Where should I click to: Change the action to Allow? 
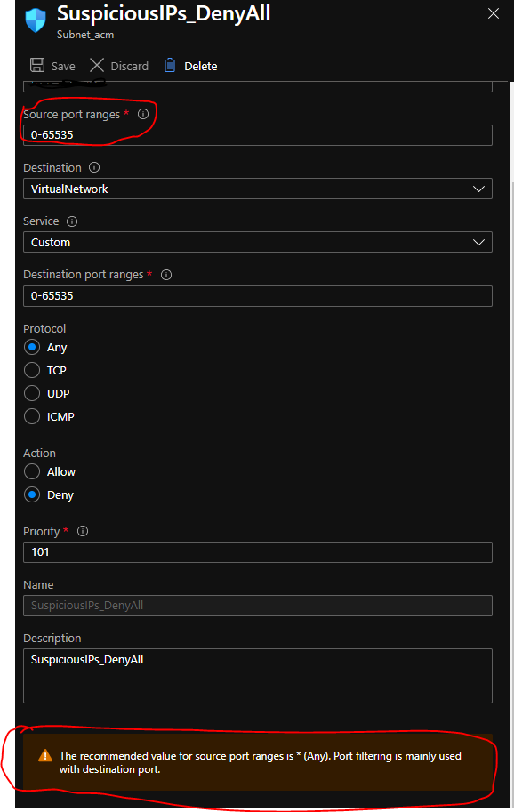click(30, 471)
